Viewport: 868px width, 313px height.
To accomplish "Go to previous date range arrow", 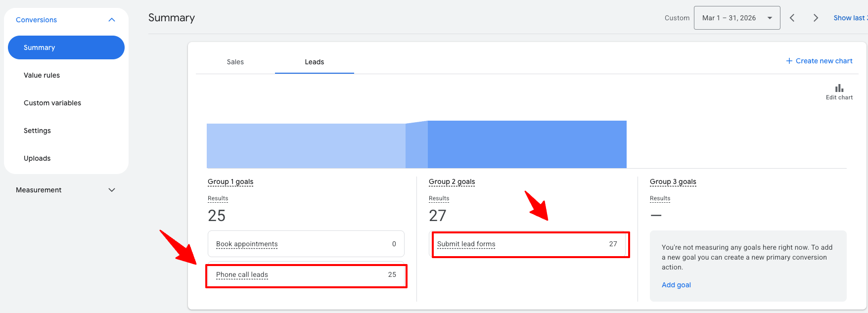I will [x=792, y=18].
